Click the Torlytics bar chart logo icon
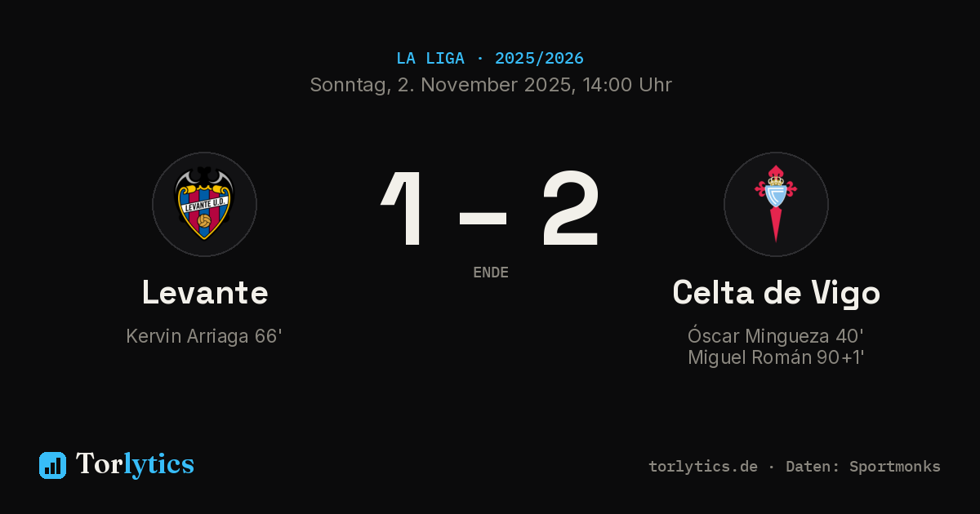Screen dimensions: 980x514 click(x=52, y=465)
